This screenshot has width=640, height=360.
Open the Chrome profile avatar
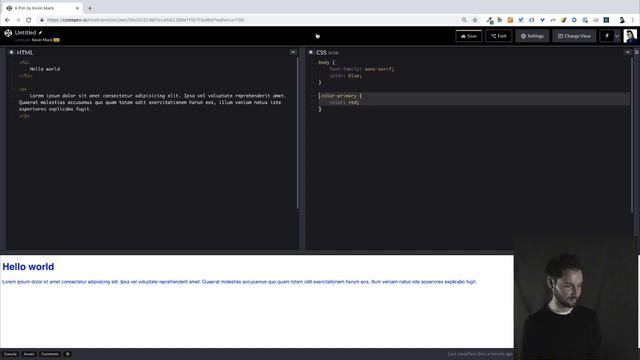click(x=622, y=20)
